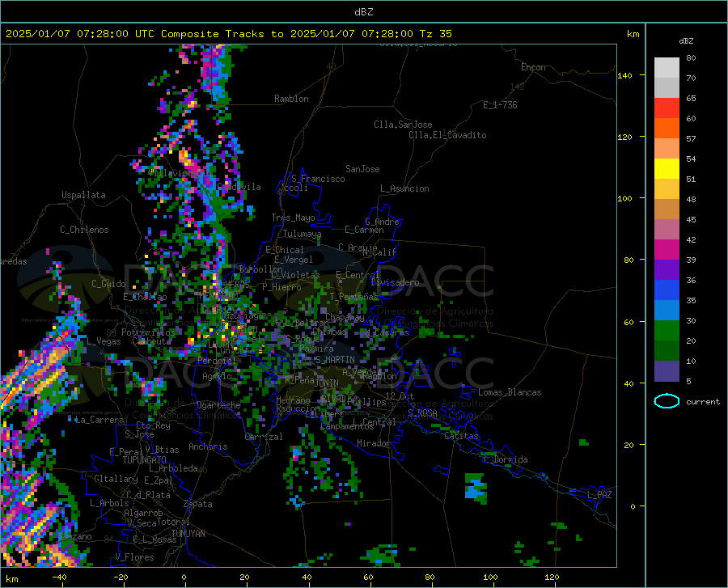Click the 140 km vertical axis tick
This screenshot has width=728, height=588.
[624, 75]
